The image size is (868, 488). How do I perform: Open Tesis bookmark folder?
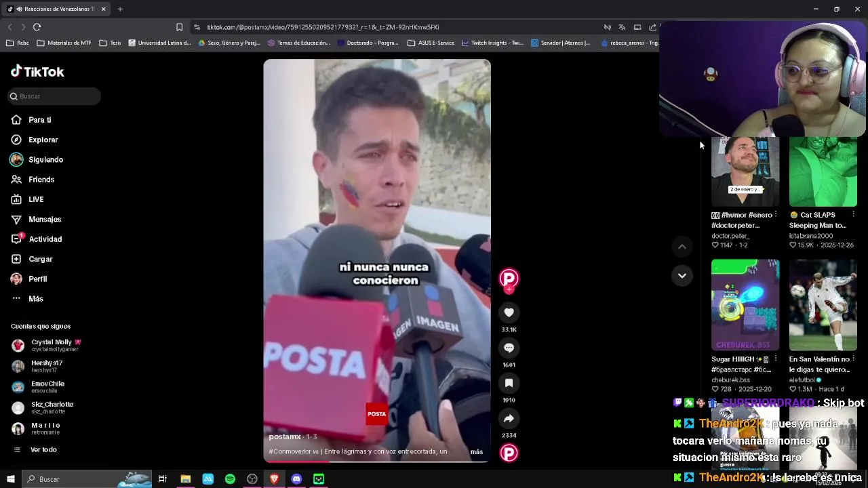click(110, 43)
